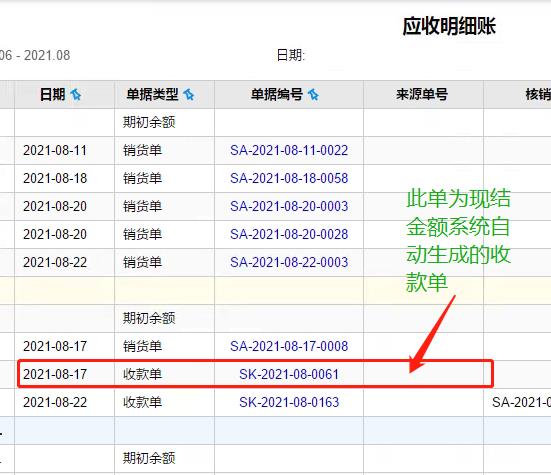Open document SA-2021-08-11-0022
Screen dimensions: 551x475
289,150
